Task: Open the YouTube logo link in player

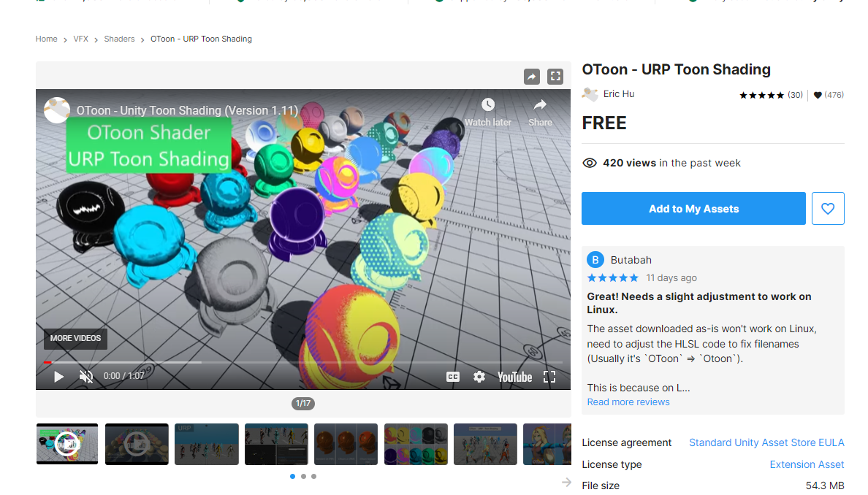Action: [514, 377]
